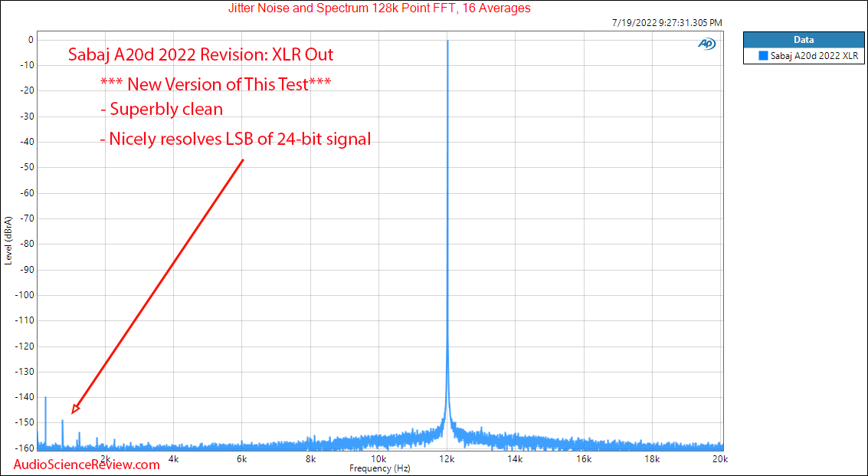868x476 pixels.
Task: Select the 'Sabaj A20d 2022 XLR' legend entry
Action: pyautogui.click(x=804, y=55)
